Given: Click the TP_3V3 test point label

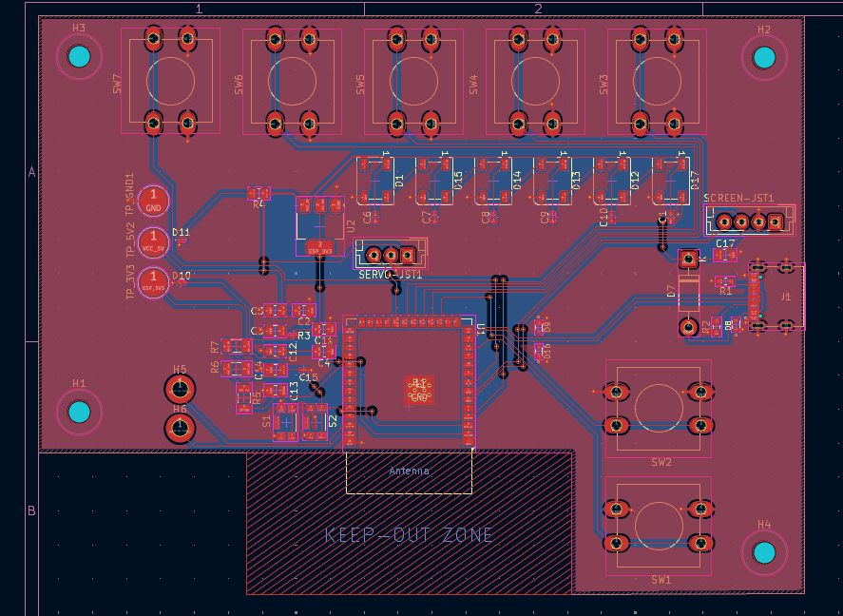Looking at the screenshot, I should point(129,282).
